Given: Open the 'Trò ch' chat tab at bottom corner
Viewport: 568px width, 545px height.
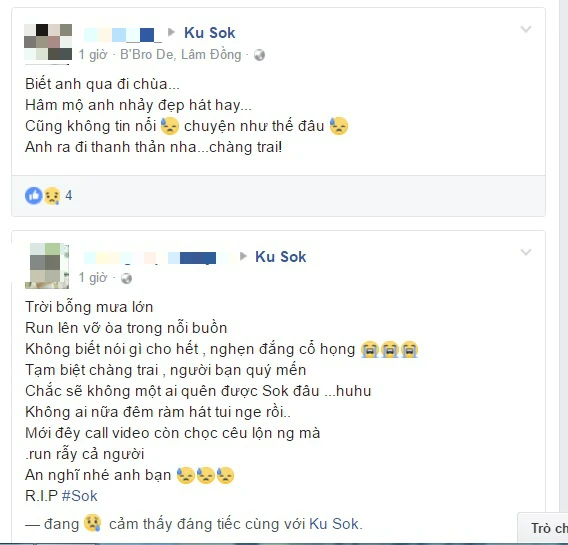Looking at the screenshot, I should (x=543, y=528).
